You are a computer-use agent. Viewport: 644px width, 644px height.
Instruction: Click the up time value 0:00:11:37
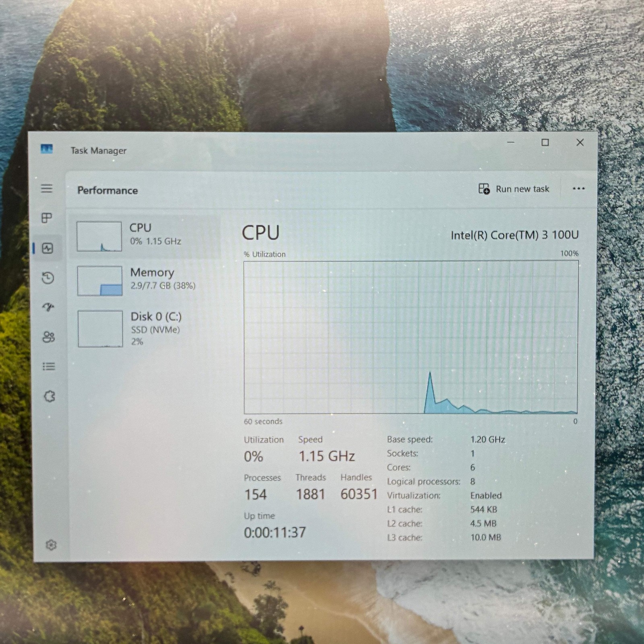coord(275,533)
